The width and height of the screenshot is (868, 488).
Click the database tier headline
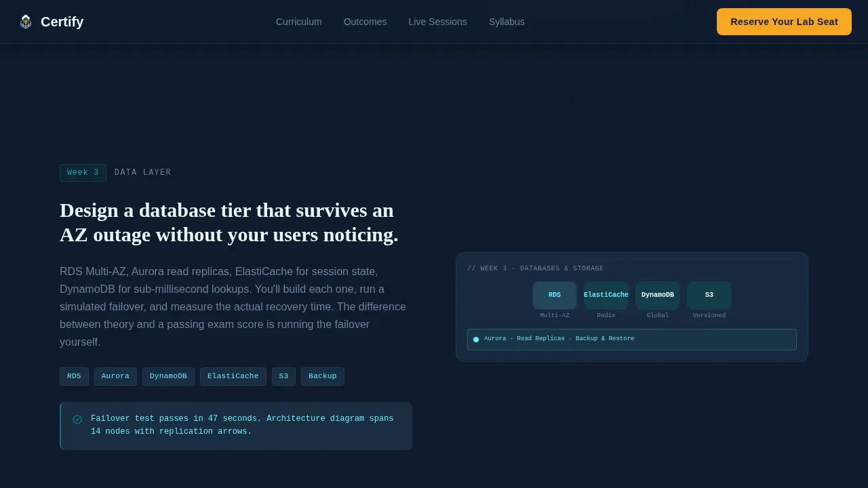click(229, 222)
